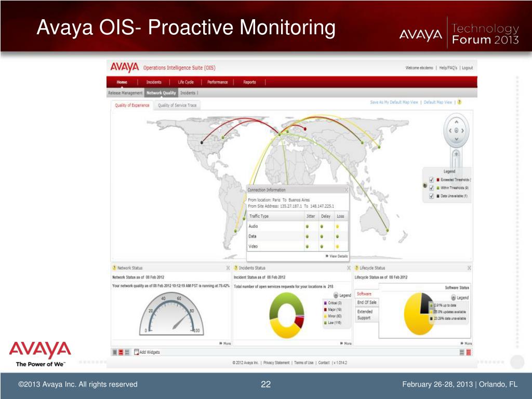
Task: Open Network Status widget help icon
Action: tap(114, 268)
